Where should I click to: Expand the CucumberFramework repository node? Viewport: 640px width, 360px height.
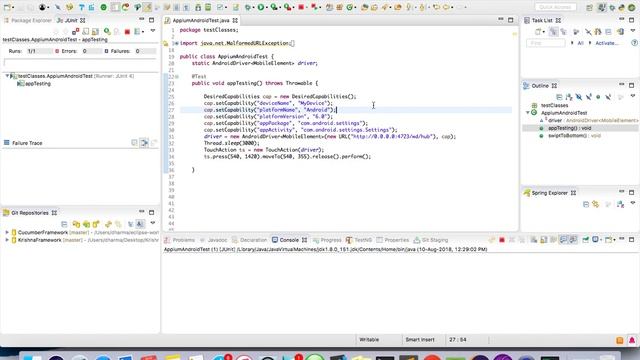7,232
